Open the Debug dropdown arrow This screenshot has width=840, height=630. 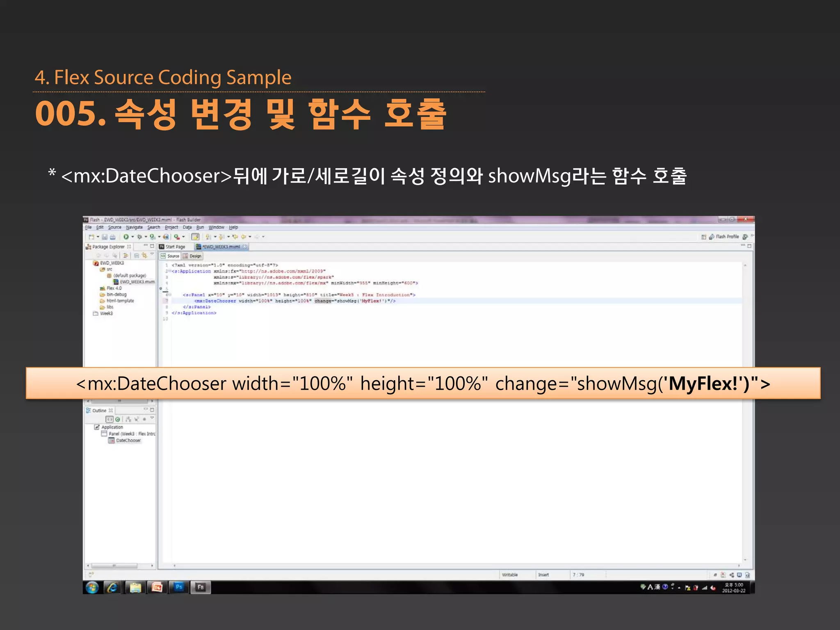(x=146, y=237)
